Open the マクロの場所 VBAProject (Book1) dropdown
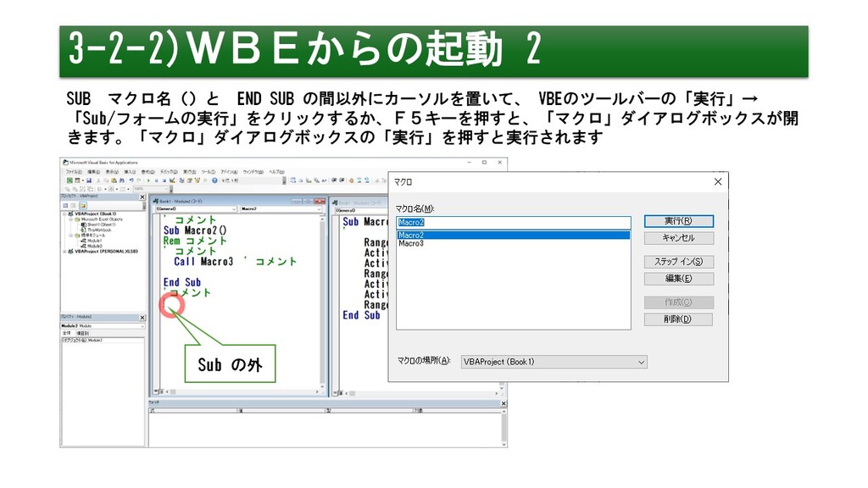The width and height of the screenshot is (868, 488). [x=554, y=362]
